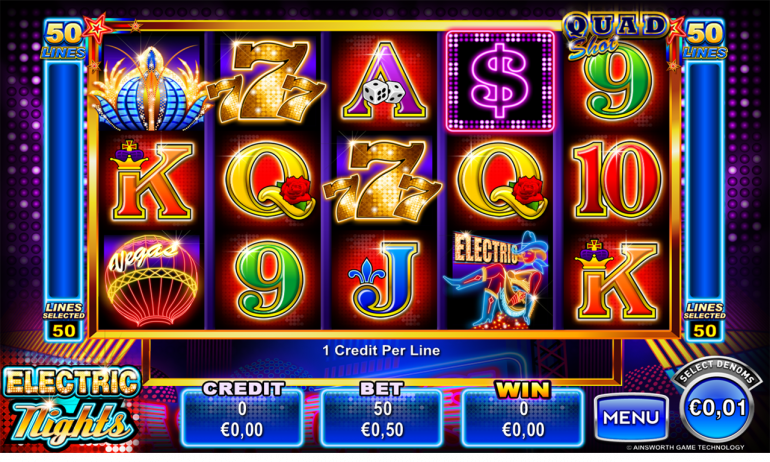Select the Ace with dice symbol
Screen dimensions: 770x462
(x=384, y=81)
